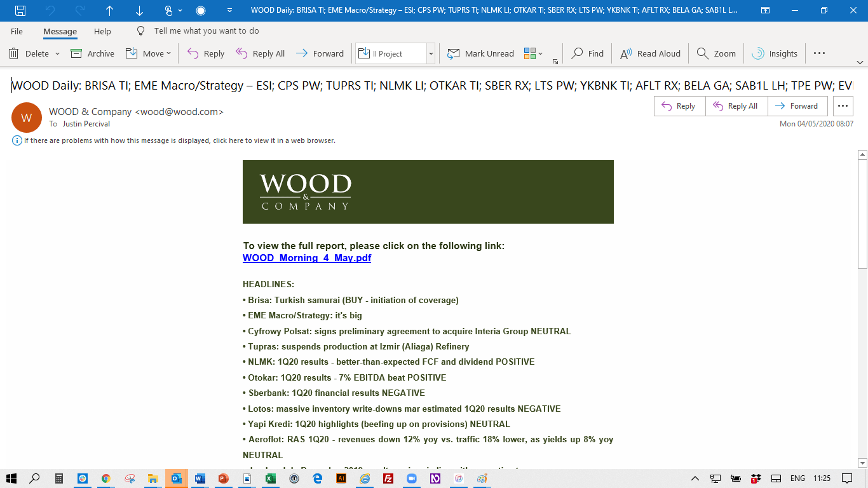This screenshot has height=488, width=868.
Task: Click Reply All button in message header
Action: (736, 106)
